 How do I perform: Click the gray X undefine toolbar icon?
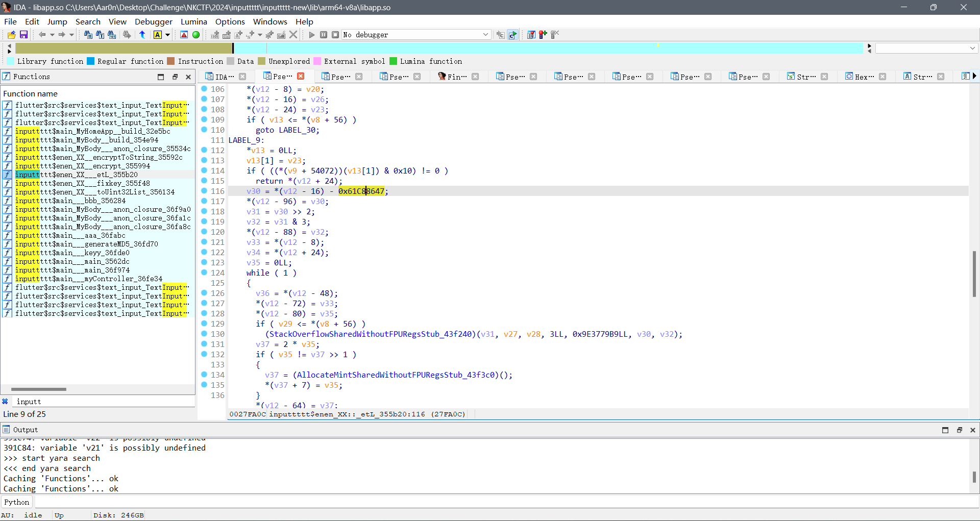293,35
